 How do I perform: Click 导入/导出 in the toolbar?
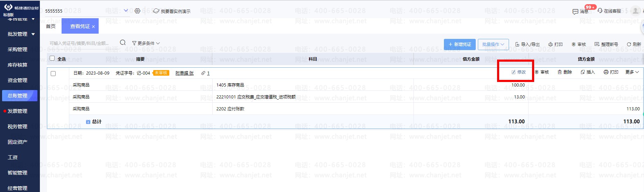tap(528, 44)
